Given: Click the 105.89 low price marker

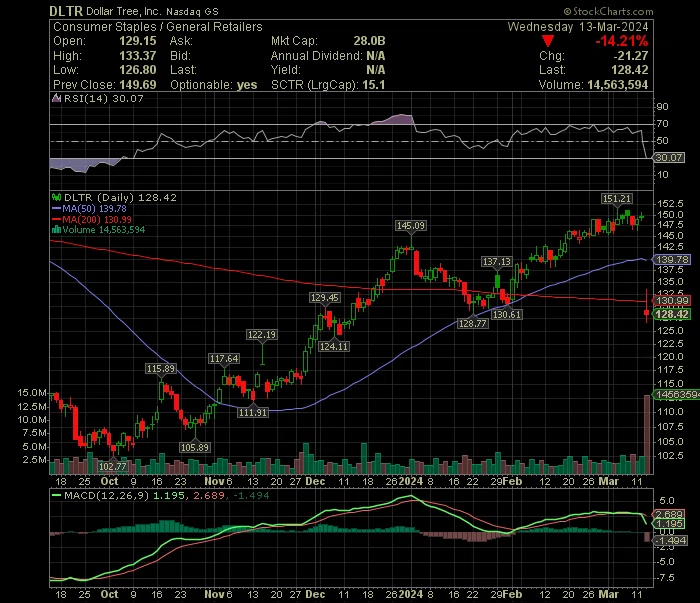Looking at the screenshot, I should 195,447.
